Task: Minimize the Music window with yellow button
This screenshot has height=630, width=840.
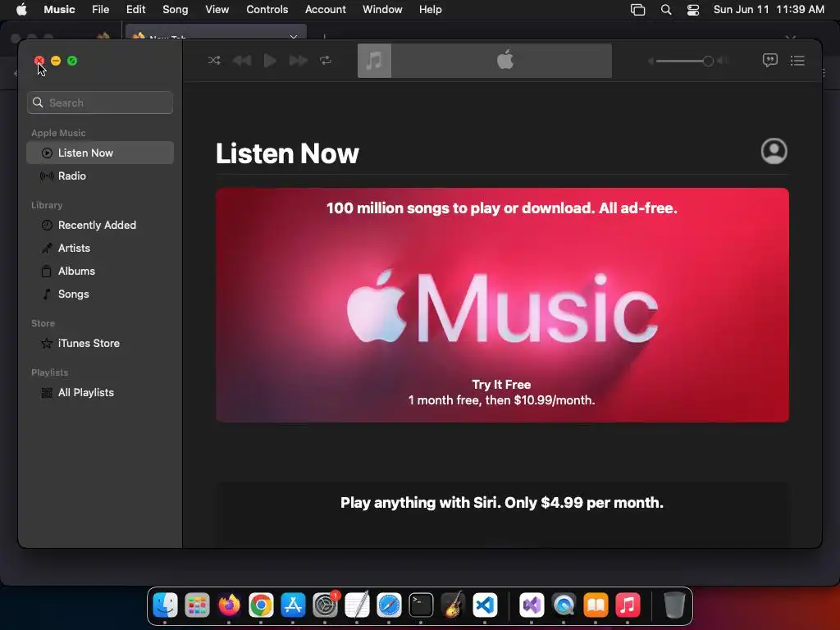Action: [56, 61]
